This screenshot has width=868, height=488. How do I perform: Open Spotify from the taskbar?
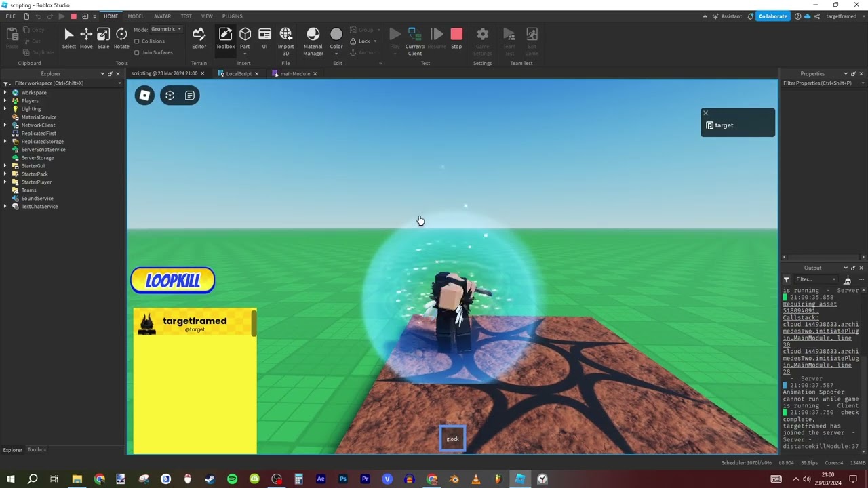pyautogui.click(x=232, y=479)
